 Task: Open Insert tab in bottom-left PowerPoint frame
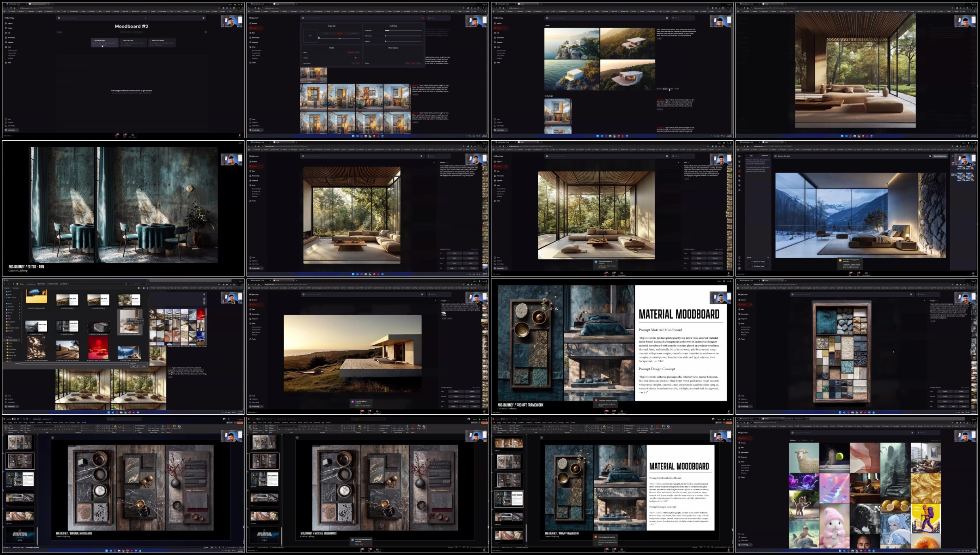click(15, 423)
